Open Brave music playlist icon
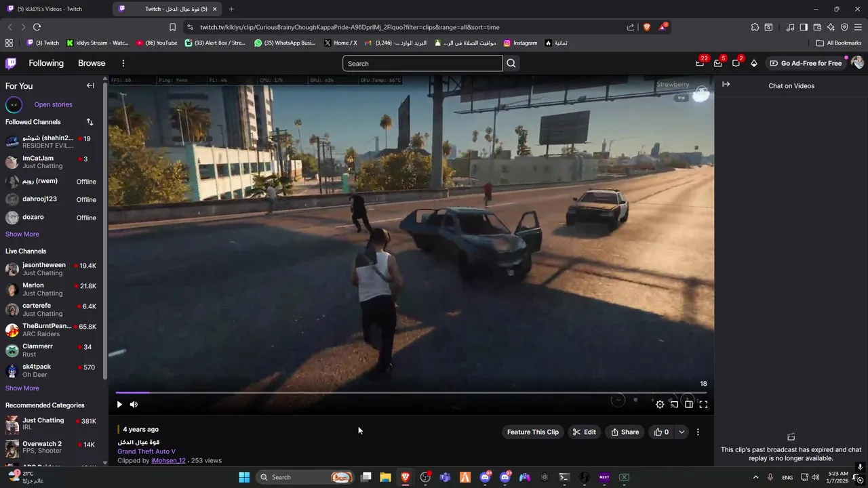 (790, 27)
